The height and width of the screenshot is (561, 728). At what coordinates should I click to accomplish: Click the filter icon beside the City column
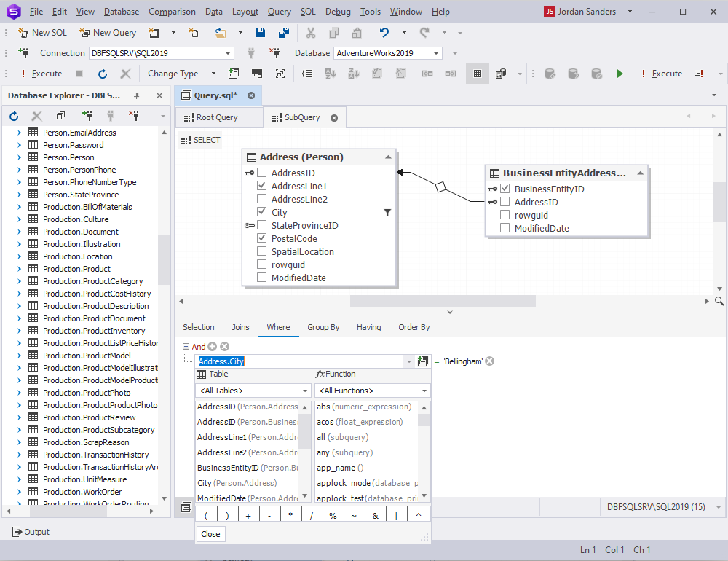(x=387, y=212)
